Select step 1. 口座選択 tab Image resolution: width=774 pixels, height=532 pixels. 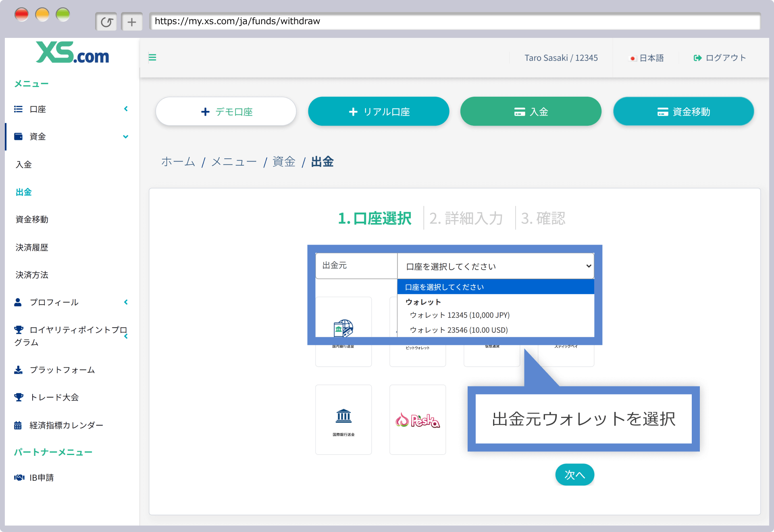pos(375,218)
